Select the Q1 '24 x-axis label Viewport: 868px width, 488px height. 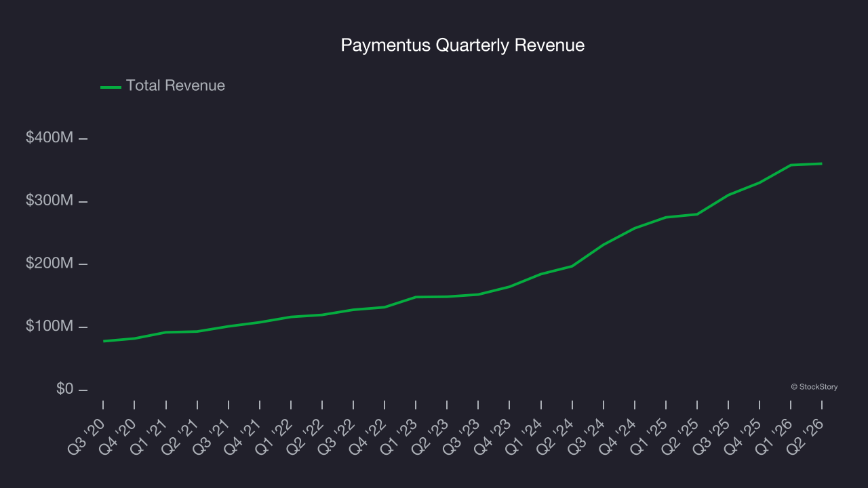523,435
